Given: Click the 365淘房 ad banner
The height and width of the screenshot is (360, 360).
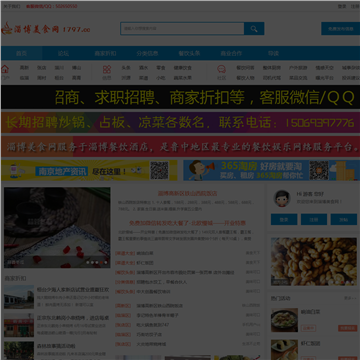Looking at the screenshot, I should point(272,170).
